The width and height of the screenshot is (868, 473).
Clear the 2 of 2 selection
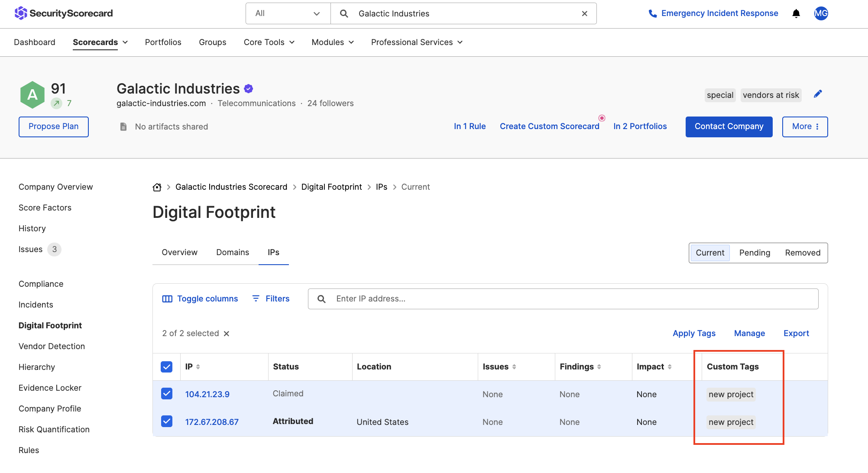(x=227, y=334)
